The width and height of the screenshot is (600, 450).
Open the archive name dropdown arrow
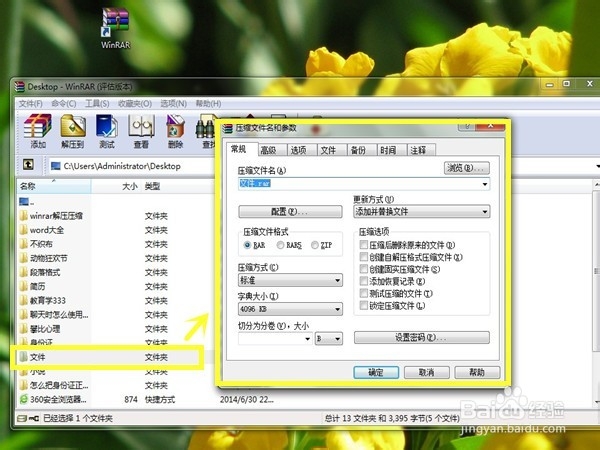click(x=485, y=184)
